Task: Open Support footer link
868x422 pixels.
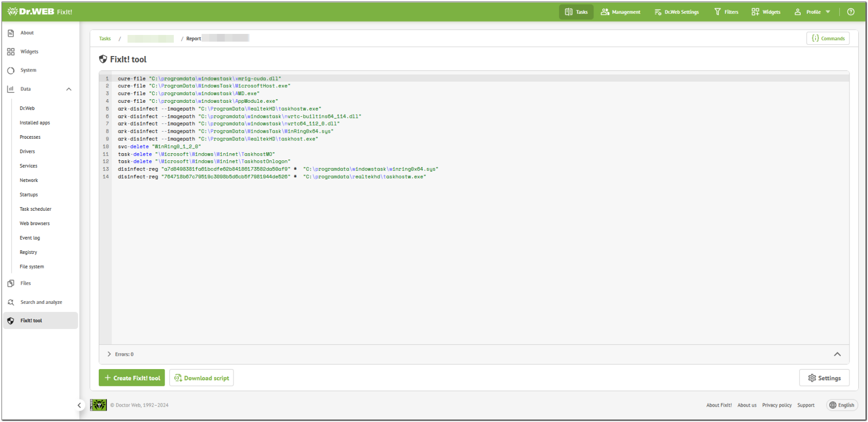Action: click(806, 405)
